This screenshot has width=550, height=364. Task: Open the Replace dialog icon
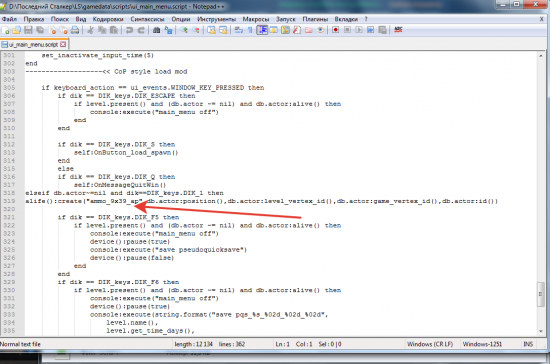tap(168, 31)
